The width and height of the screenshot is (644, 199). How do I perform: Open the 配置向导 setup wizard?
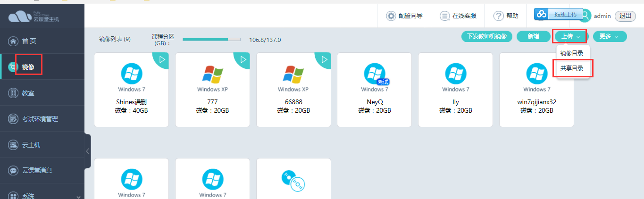coord(404,16)
